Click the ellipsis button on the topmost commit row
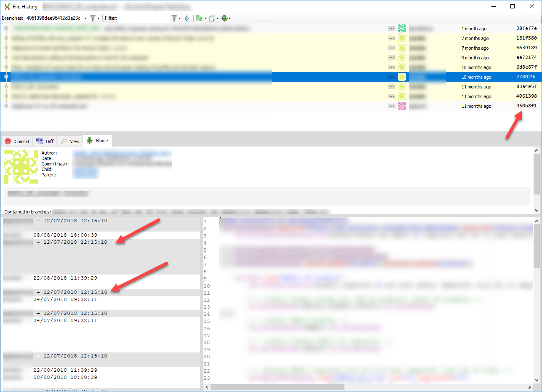 point(391,28)
